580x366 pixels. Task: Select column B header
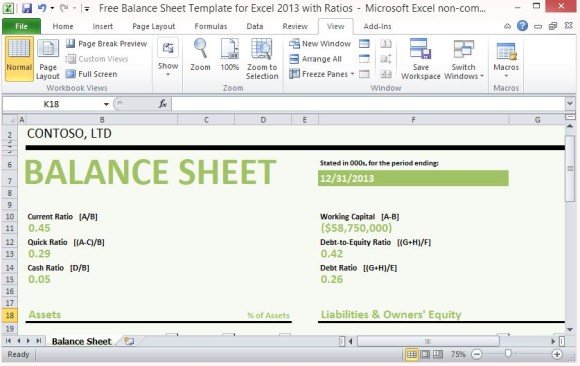pos(102,120)
